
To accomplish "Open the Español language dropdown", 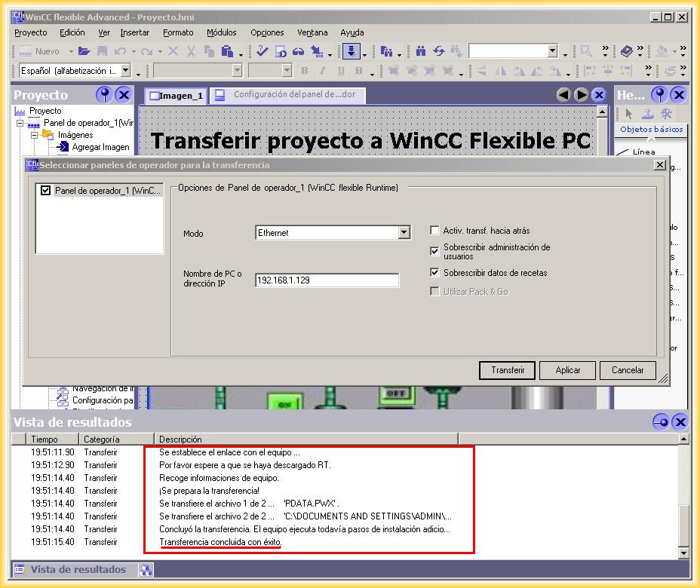I will tap(126, 71).
